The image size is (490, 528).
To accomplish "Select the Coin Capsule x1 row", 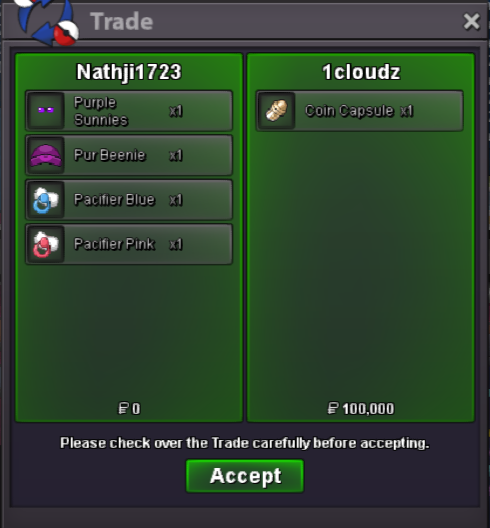I will pyautogui.click(x=360, y=110).
